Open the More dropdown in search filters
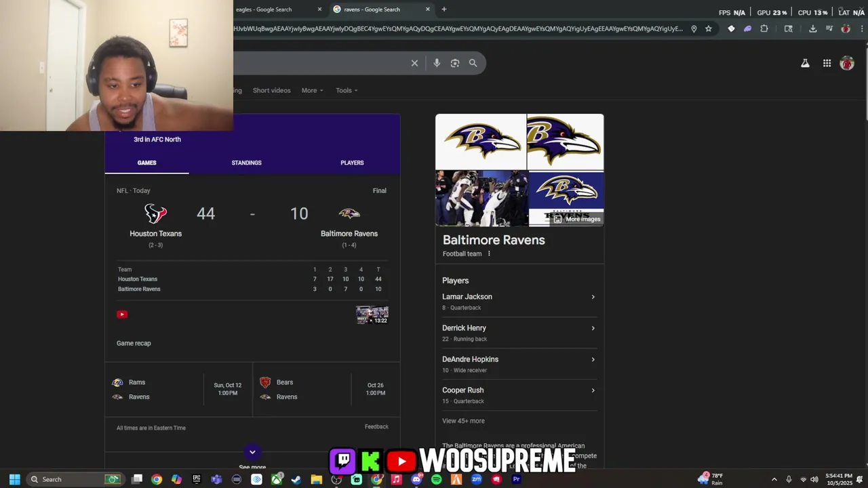Screen dimensions: 868x488 (312, 90)
